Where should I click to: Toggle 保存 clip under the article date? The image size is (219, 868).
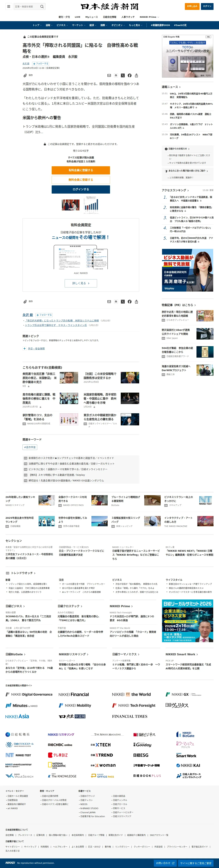pos(28,75)
